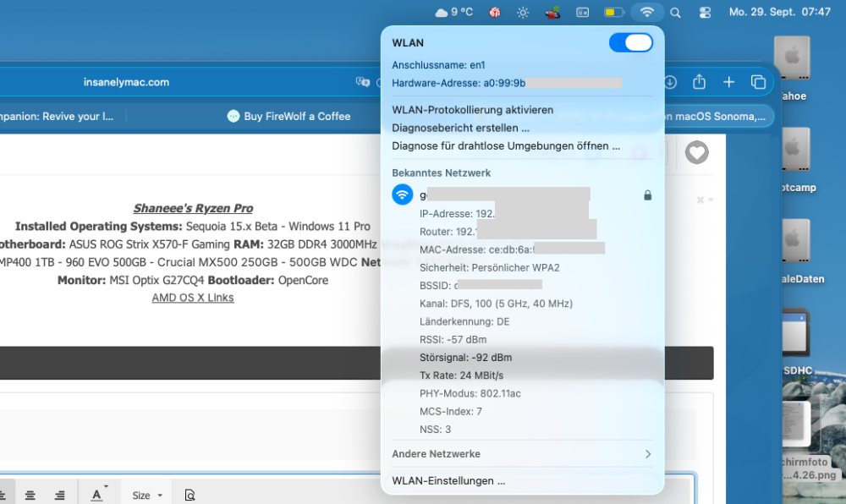Click the RSSI: -57 dBm line
This screenshot has width=846, height=504.
click(453, 340)
